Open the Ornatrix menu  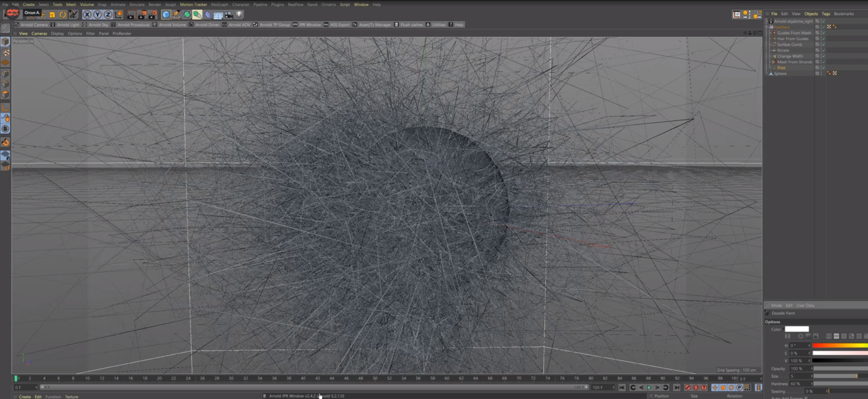click(x=328, y=5)
